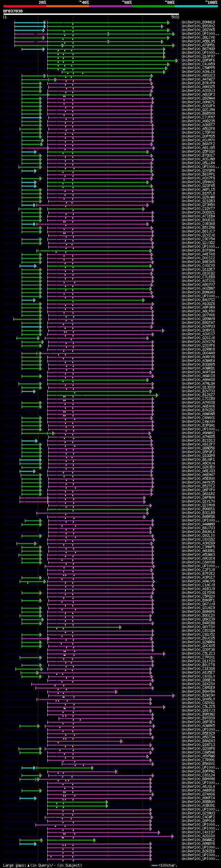Select the UniRef100_Q74AS6 label
This screenshot has width=221, height=868.
tap(198, 794)
